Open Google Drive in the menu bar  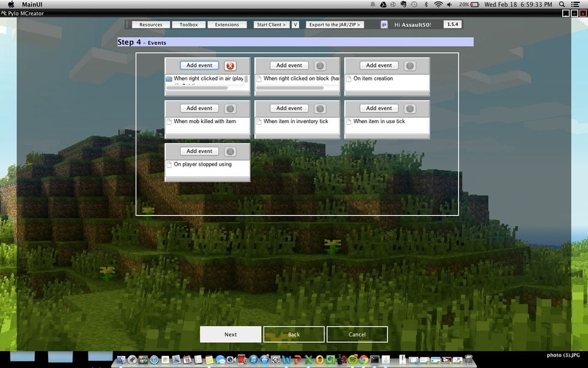(x=383, y=4)
